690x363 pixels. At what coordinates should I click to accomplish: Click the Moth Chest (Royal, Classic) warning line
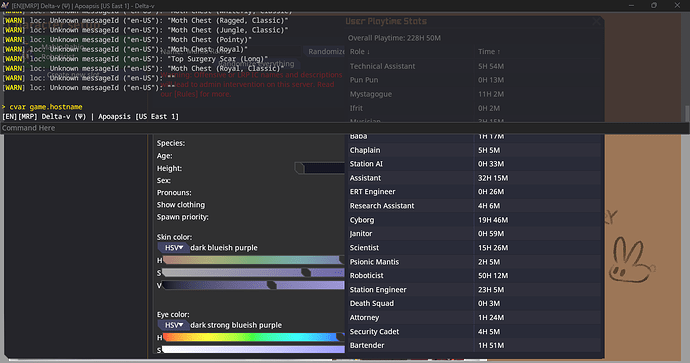coord(143,69)
